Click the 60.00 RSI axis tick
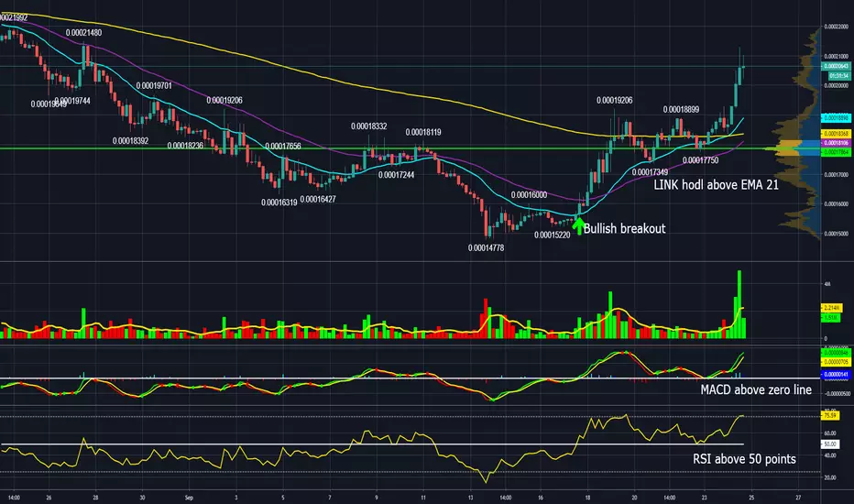The image size is (854, 504). [830, 433]
